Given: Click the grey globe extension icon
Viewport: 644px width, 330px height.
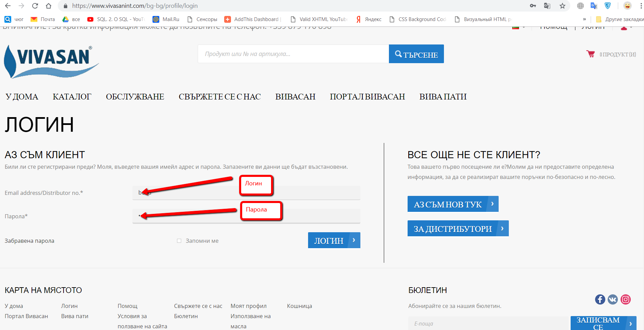Looking at the screenshot, I should (580, 6).
